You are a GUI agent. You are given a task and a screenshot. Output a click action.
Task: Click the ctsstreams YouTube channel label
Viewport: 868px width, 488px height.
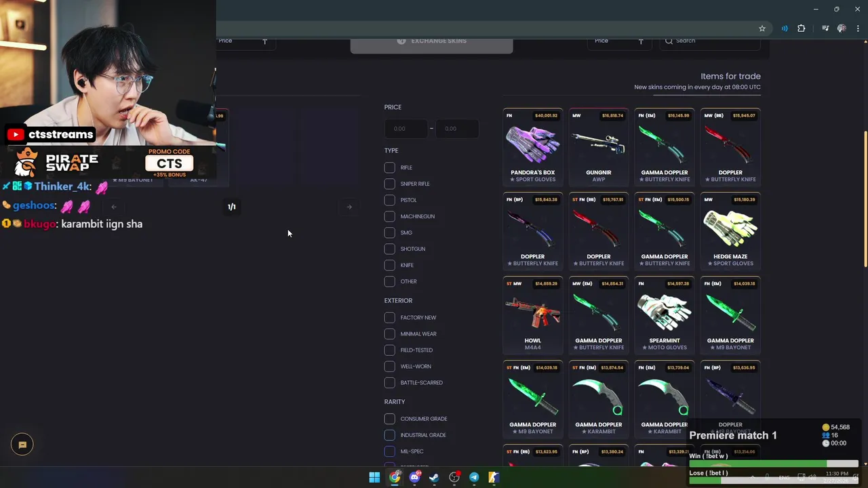pos(51,134)
